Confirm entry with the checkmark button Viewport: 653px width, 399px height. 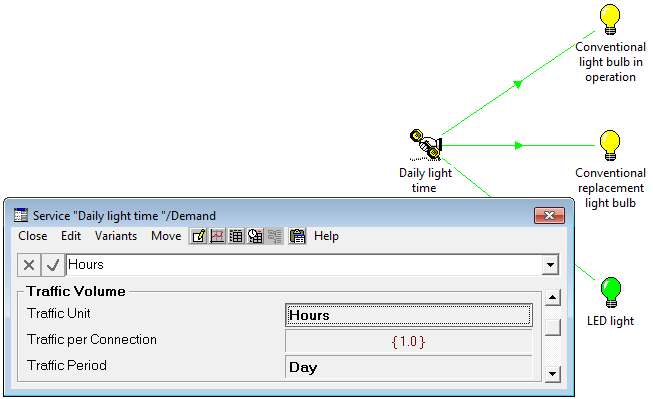(53, 265)
